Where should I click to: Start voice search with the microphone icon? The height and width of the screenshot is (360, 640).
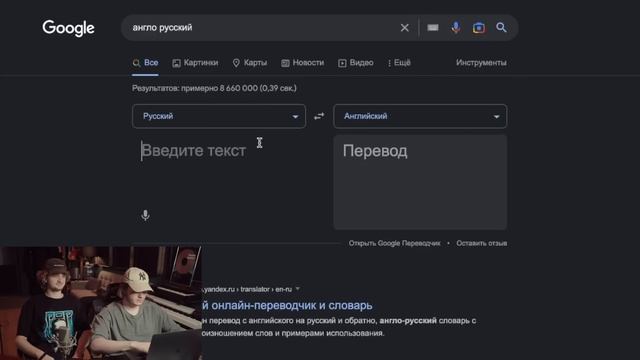(456, 27)
